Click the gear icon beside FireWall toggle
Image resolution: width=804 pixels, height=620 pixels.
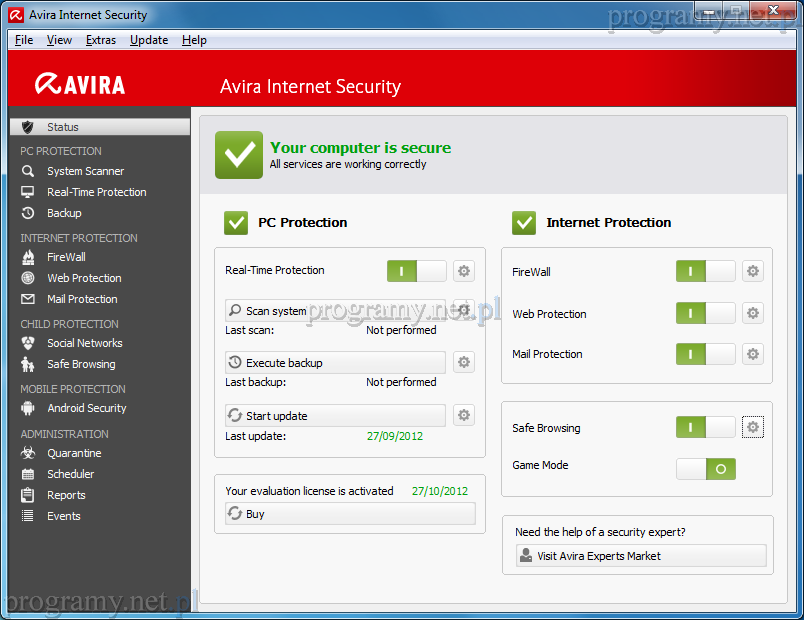pyautogui.click(x=752, y=271)
